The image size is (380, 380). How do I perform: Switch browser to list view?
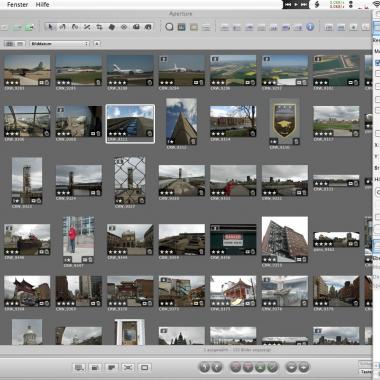[x=20, y=44]
